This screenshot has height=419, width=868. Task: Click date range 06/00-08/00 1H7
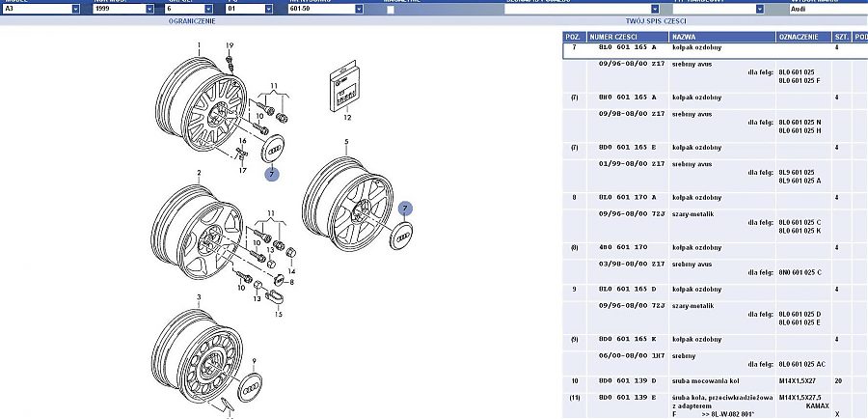click(x=632, y=356)
